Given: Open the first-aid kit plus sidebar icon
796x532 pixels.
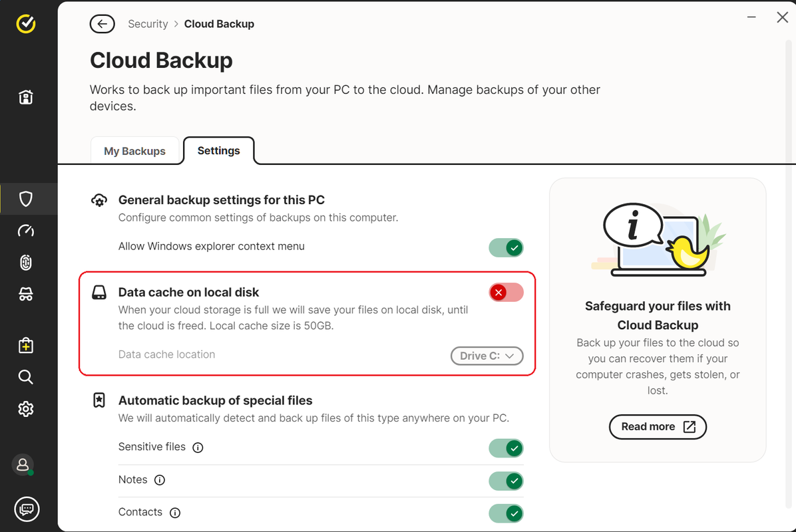Looking at the screenshot, I should tap(26, 345).
